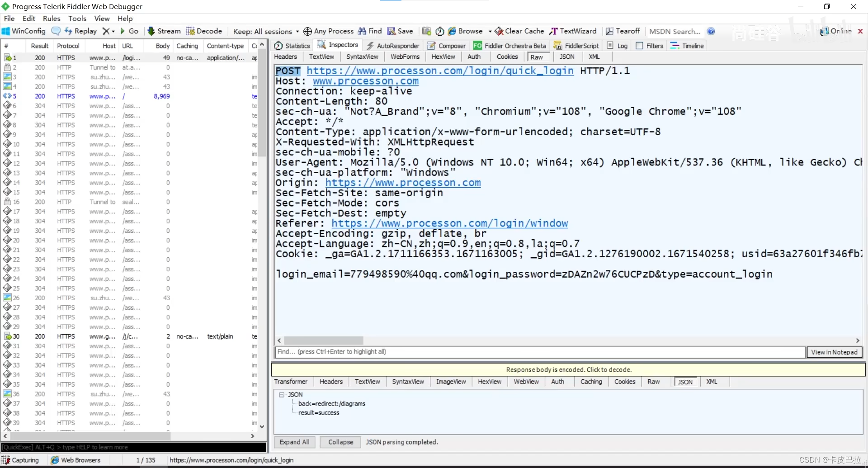Open the Keep: All sessions dropdown
868x468 pixels.
(x=266, y=31)
